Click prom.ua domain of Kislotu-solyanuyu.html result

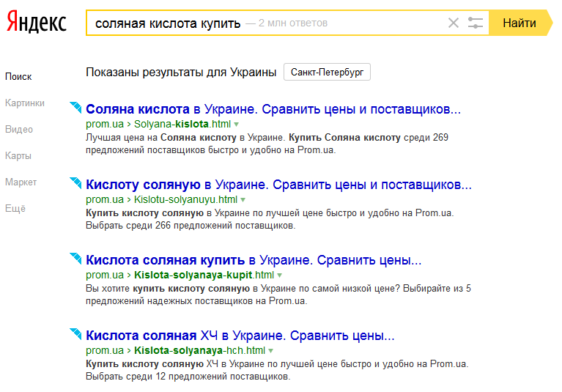click(x=105, y=199)
